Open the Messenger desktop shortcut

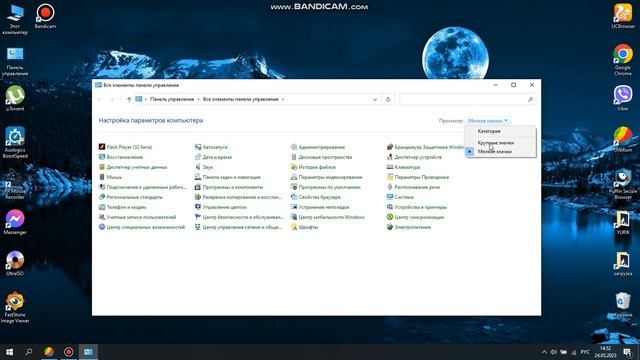[15, 222]
